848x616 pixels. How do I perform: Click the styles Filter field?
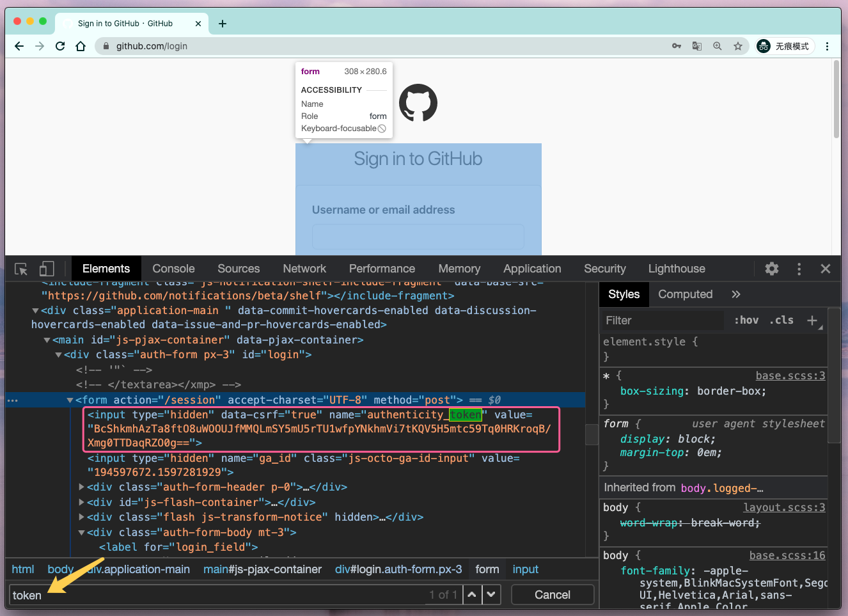(663, 320)
